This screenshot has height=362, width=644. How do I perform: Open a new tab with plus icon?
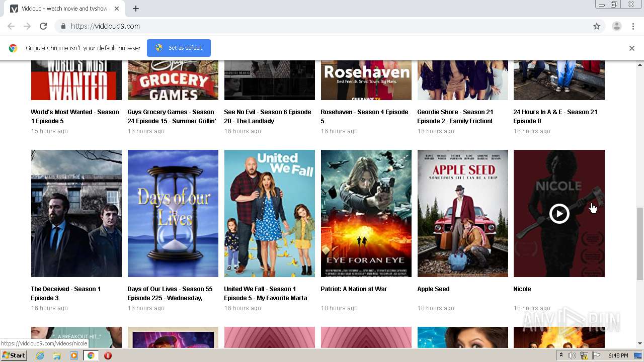coord(136,9)
